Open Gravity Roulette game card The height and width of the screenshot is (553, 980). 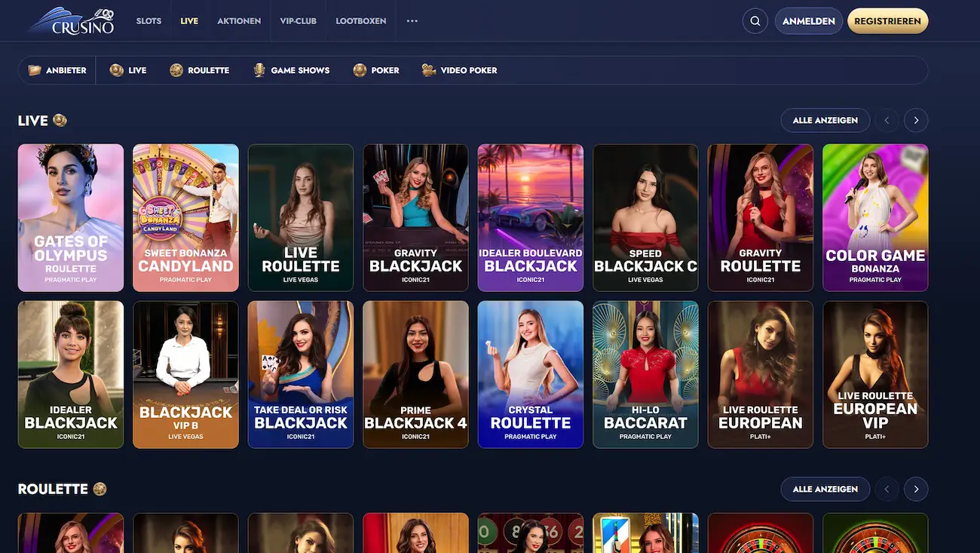[x=761, y=218]
